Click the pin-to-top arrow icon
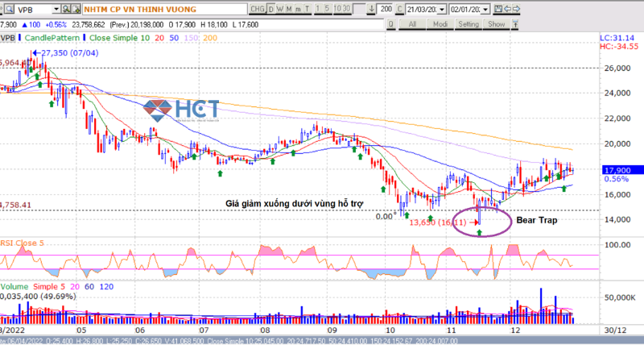 [x=514, y=24]
